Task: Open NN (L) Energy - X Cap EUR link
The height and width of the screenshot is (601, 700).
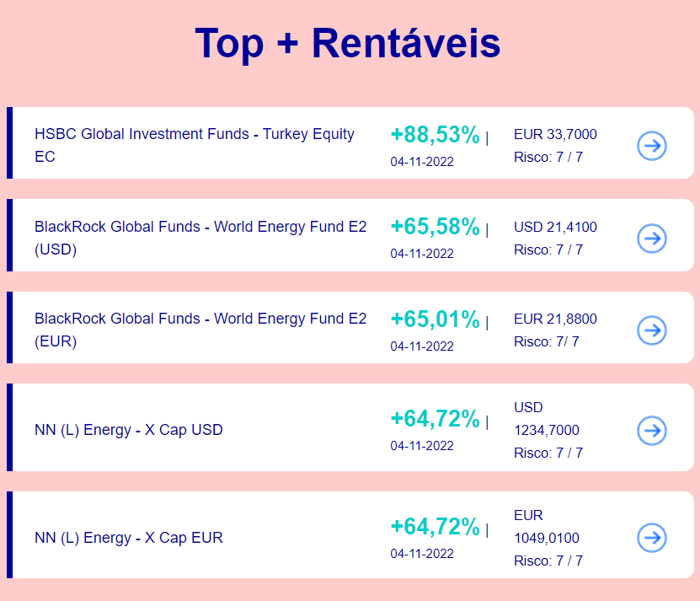Action: (x=129, y=538)
